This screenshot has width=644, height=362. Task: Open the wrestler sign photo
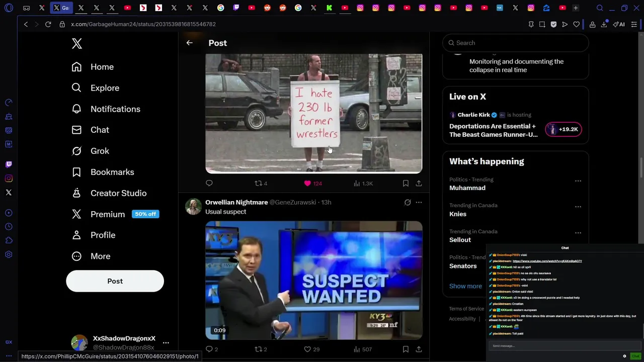[313, 114]
